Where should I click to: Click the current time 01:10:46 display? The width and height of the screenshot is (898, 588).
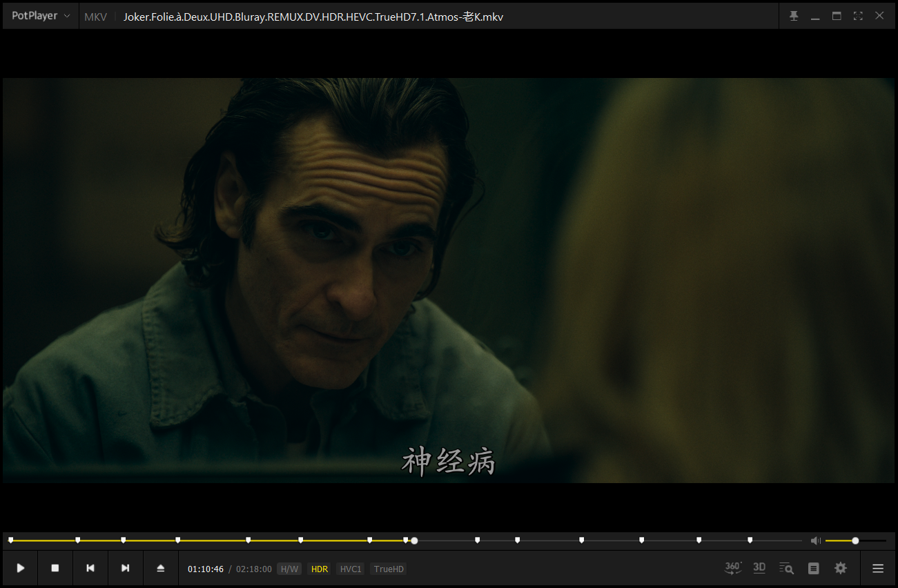206,569
